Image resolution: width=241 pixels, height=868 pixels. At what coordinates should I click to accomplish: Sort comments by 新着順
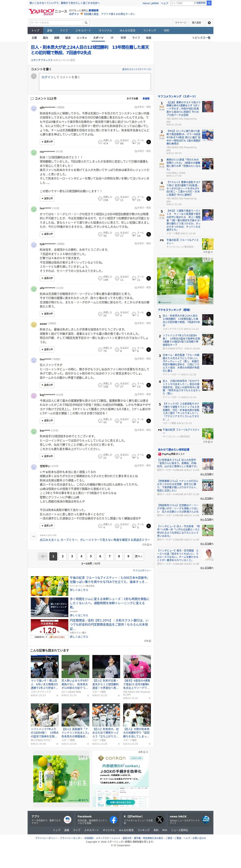(146, 99)
